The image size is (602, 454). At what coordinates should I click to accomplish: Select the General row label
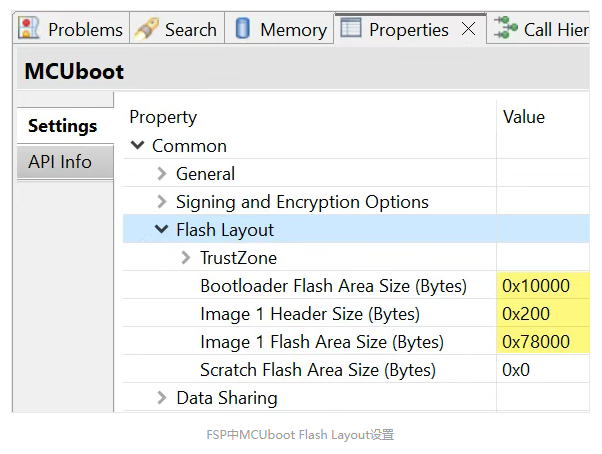pyautogui.click(x=205, y=174)
